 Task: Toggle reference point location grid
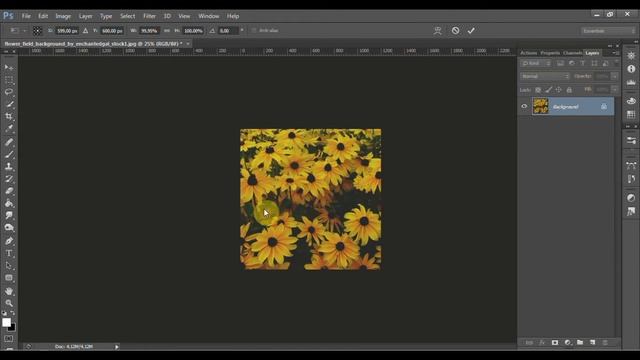pyautogui.click(x=37, y=31)
